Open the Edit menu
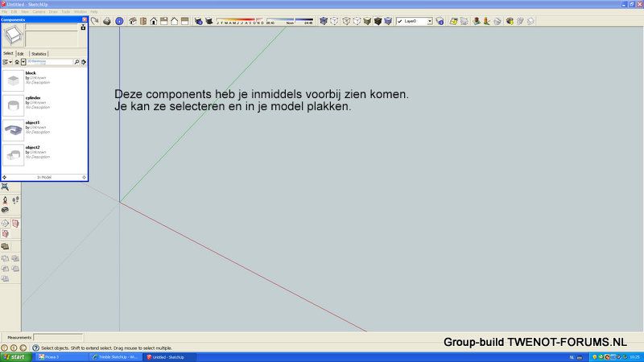Screen dimensions: 644x362 pyautogui.click(x=14, y=12)
